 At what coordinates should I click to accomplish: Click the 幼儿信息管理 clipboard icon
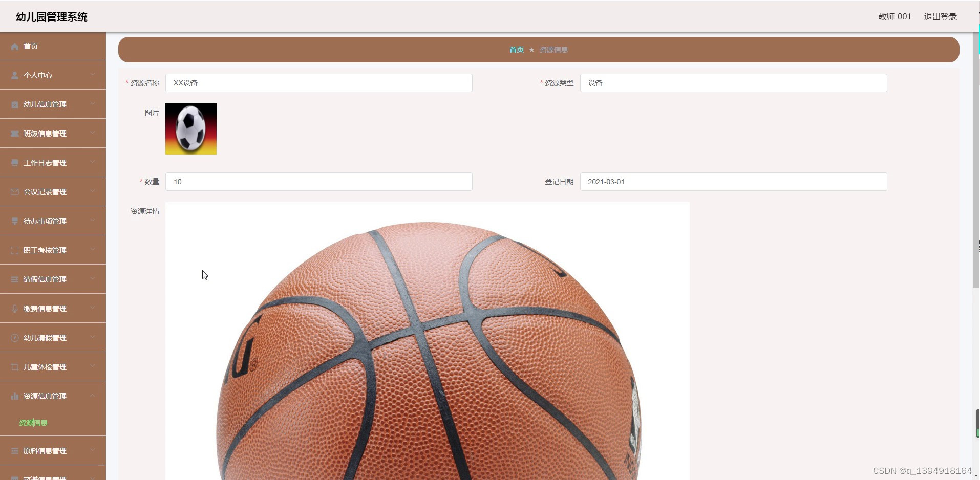(15, 105)
